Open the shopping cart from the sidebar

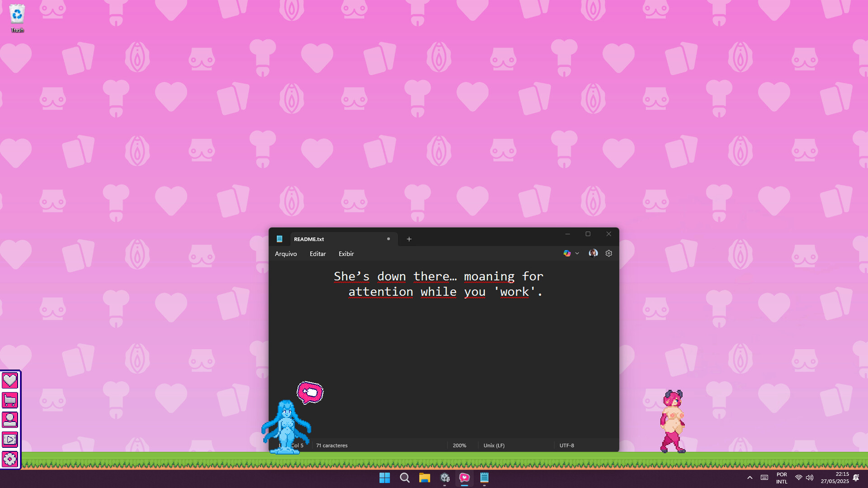pyautogui.click(x=10, y=399)
